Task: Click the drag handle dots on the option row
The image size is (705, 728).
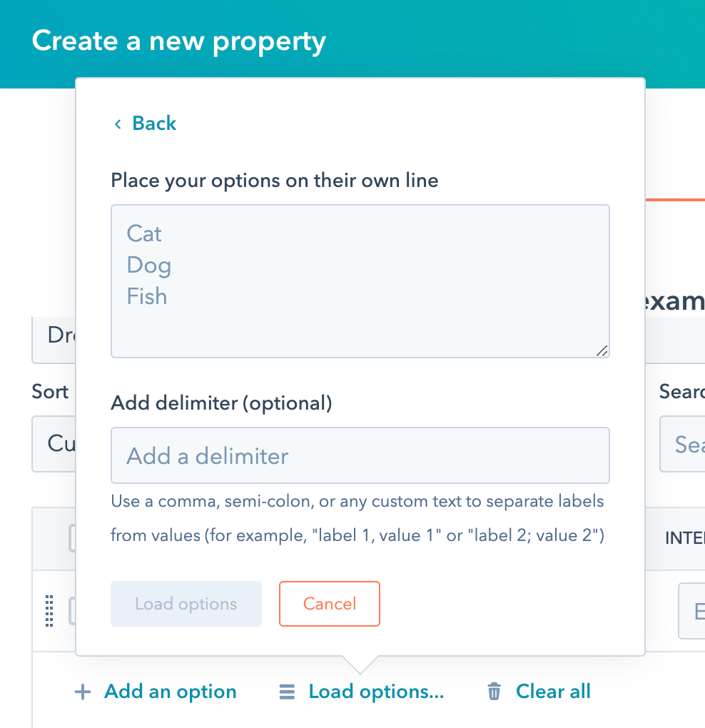Action: (x=49, y=612)
